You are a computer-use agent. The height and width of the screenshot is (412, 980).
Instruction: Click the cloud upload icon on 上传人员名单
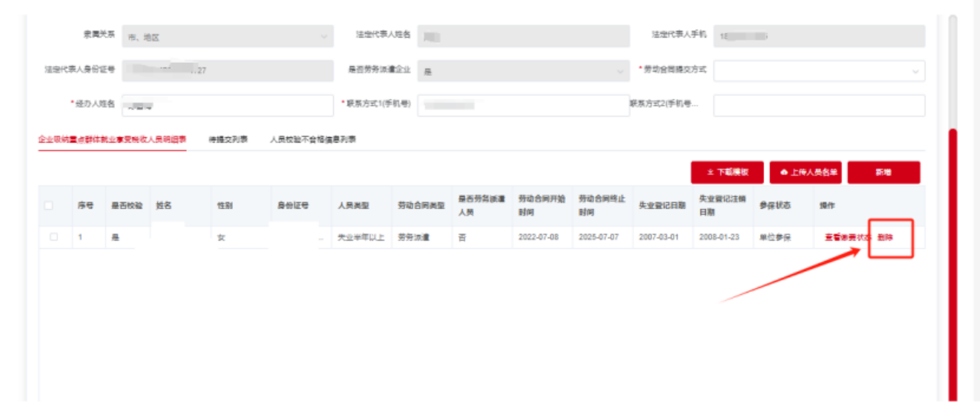pos(783,173)
